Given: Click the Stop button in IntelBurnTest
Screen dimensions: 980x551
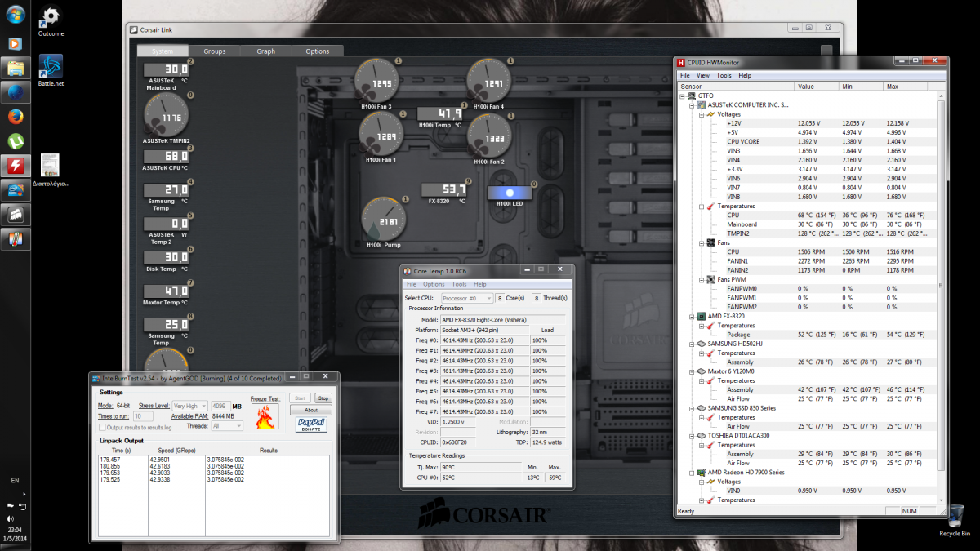Looking at the screenshot, I should [323, 398].
